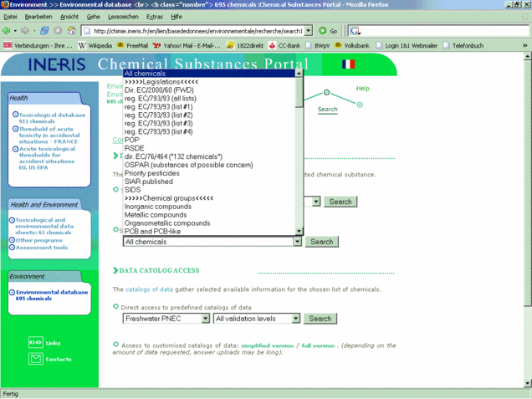
Task: Open Environmental database 695 chemicals link
Action: pos(52,295)
